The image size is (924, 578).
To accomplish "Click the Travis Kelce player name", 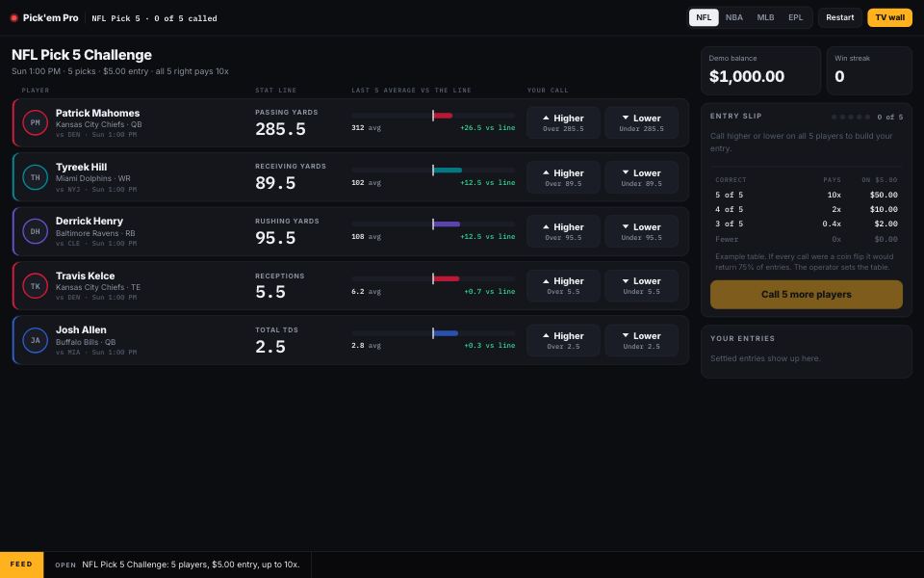I will (x=86, y=276).
